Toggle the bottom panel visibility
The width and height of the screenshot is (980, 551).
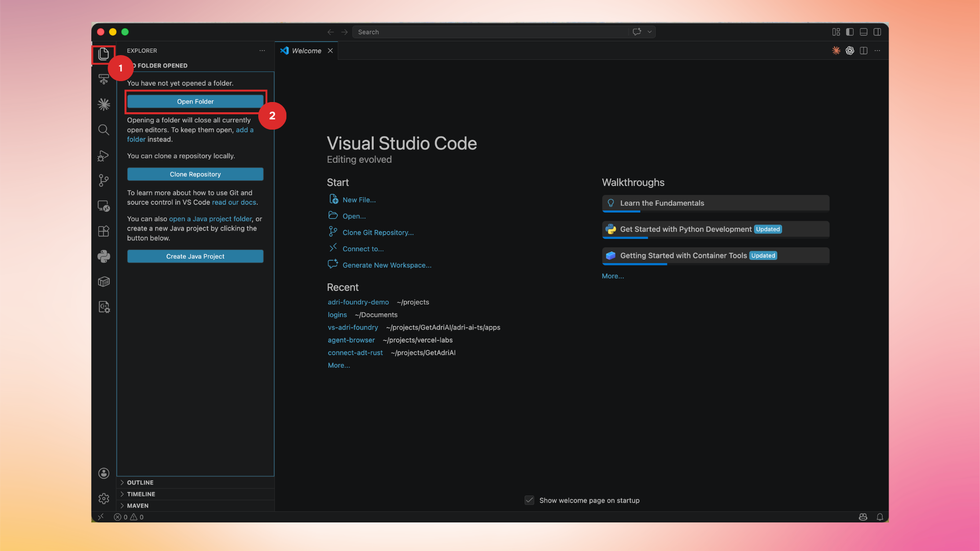864,32
